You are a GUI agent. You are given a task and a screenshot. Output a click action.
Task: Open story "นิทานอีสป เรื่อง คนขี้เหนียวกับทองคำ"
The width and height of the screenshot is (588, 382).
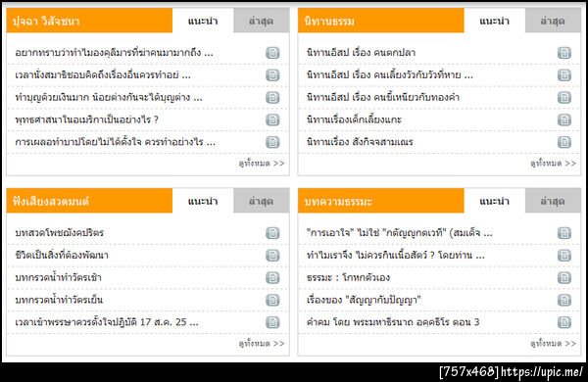(x=383, y=98)
